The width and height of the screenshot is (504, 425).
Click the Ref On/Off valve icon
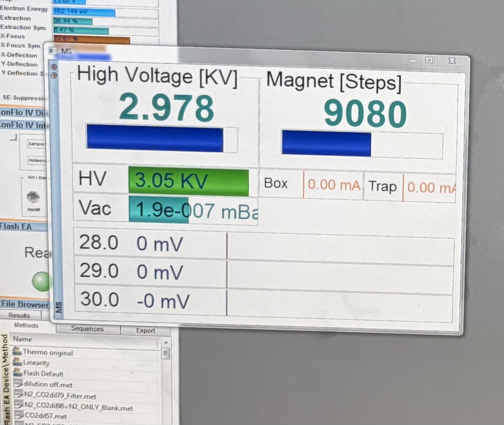click(x=33, y=197)
